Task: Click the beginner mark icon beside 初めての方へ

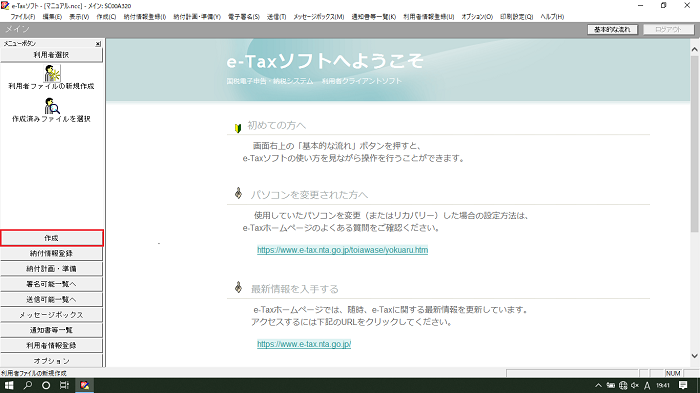Action: click(x=238, y=128)
